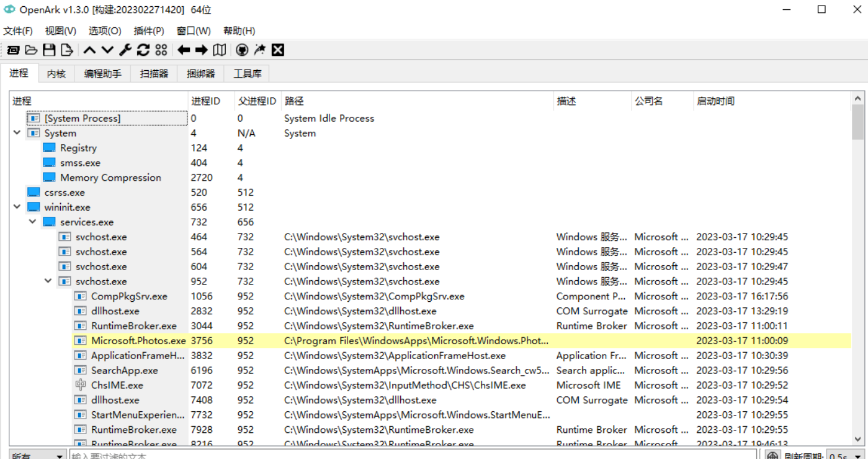Viewport: 868px width, 459px height.
Task: Save data using the save icon
Action: coord(49,50)
